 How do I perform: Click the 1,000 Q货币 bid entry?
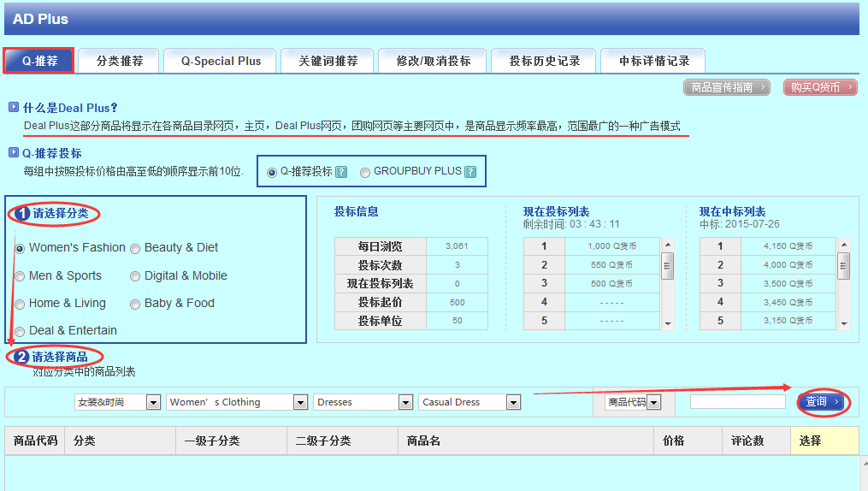(612, 245)
